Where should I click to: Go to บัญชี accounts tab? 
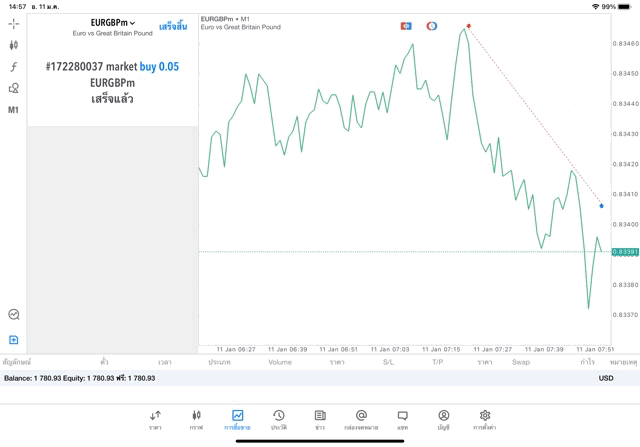tap(443, 419)
